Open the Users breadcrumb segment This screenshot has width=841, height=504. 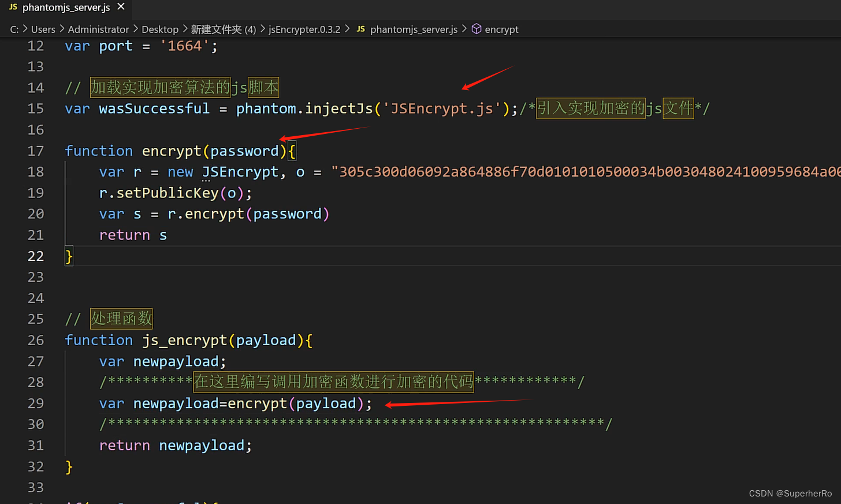tap(43, 29)
